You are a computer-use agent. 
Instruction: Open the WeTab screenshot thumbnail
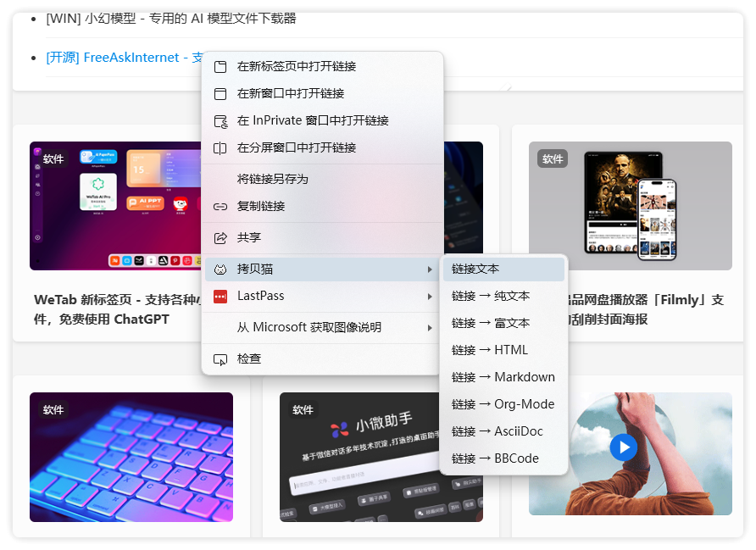[116, 206]
